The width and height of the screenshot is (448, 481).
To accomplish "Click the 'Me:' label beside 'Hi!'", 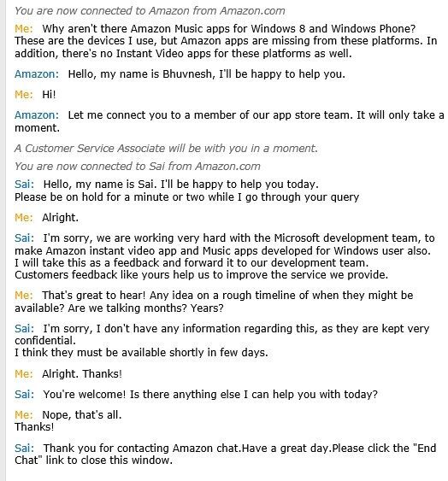I will pos(24,95).
